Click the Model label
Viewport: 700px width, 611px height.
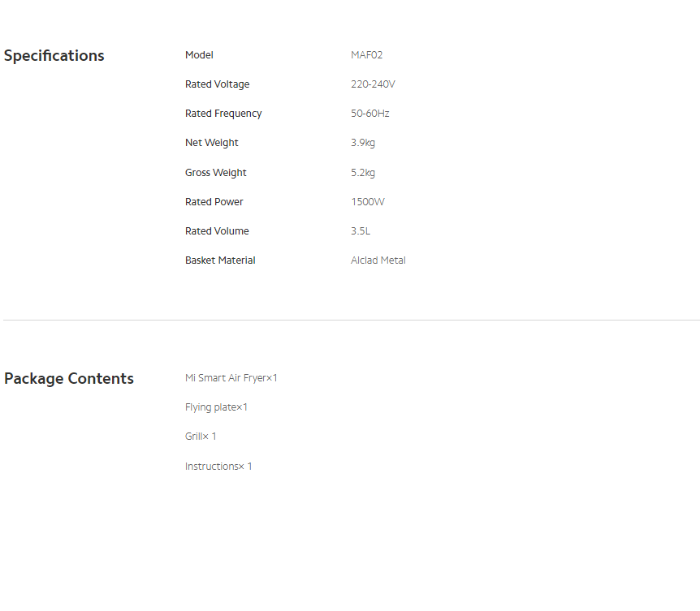(199, 55)
